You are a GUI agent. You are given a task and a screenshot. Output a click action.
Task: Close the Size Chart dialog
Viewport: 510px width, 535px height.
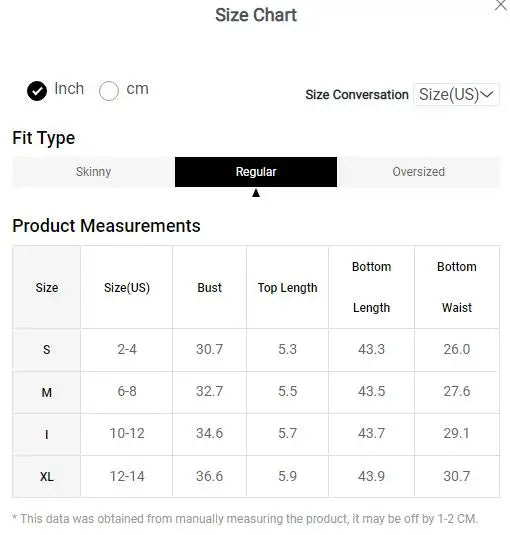(500, 5)
